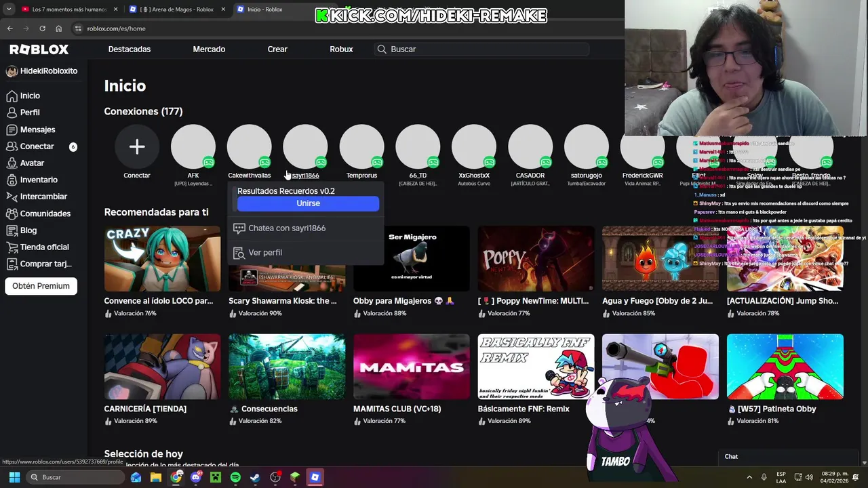Open the 66_TD connection avatar
Viewport: 868px width, 488px height.
click(418, 146)
